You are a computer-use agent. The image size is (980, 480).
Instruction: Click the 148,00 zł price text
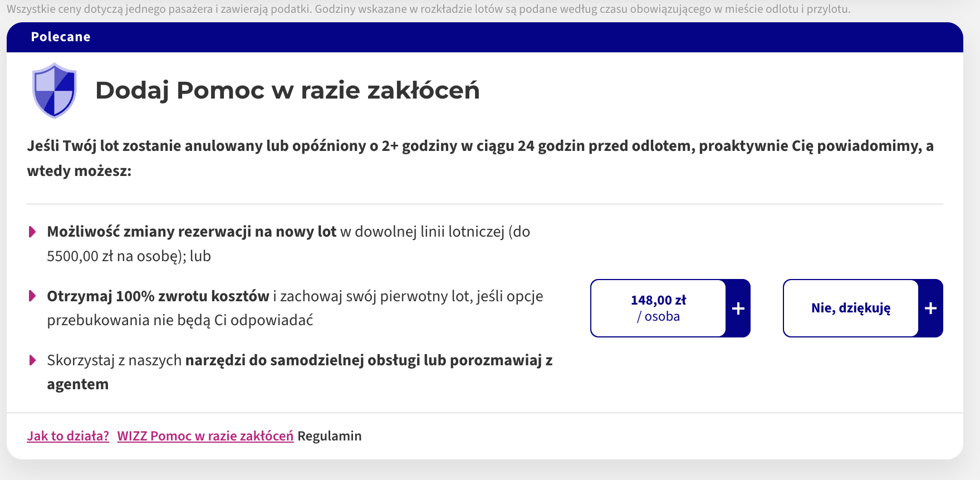pyautogui.click(x=658, y=300)
